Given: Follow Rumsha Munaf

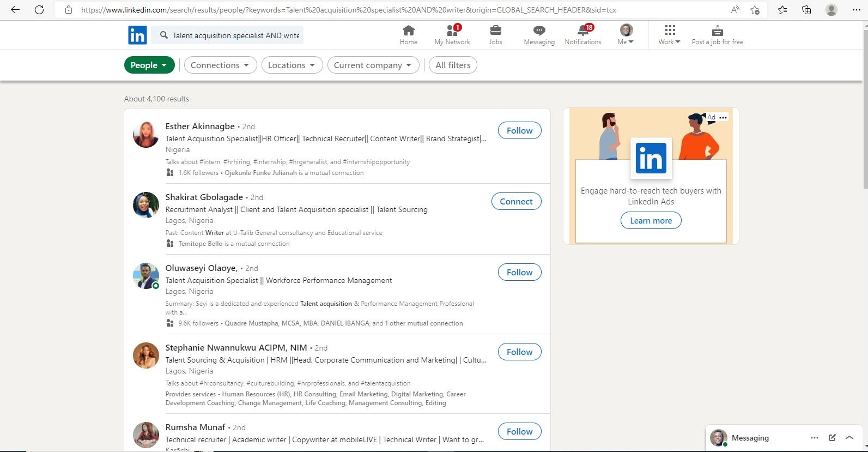Looking at the screenshot, I should tap(519, 431).
